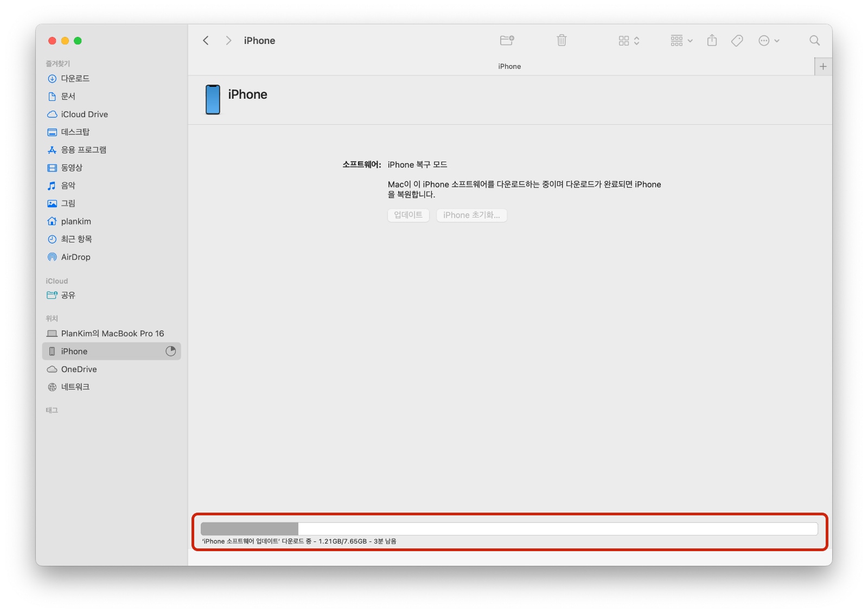Click the trash delete toolbar icon
The height and width of the screenshot is (613, 868).
(x=561, y=40)
